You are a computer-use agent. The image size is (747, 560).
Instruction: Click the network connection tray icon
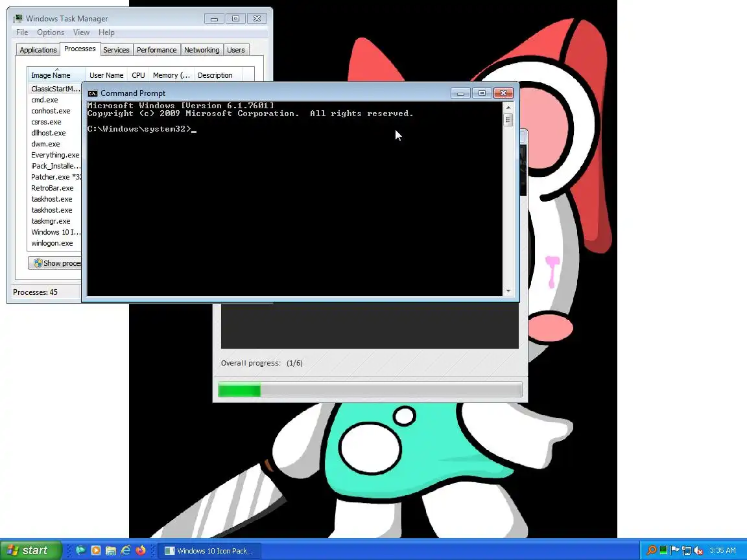687,550
